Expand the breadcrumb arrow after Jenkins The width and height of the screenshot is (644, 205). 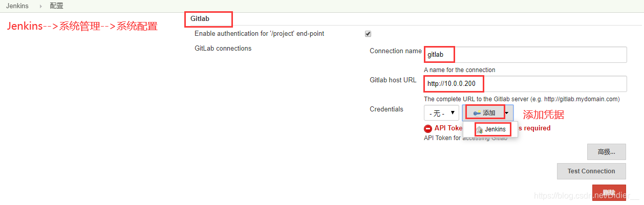point(40,6)
